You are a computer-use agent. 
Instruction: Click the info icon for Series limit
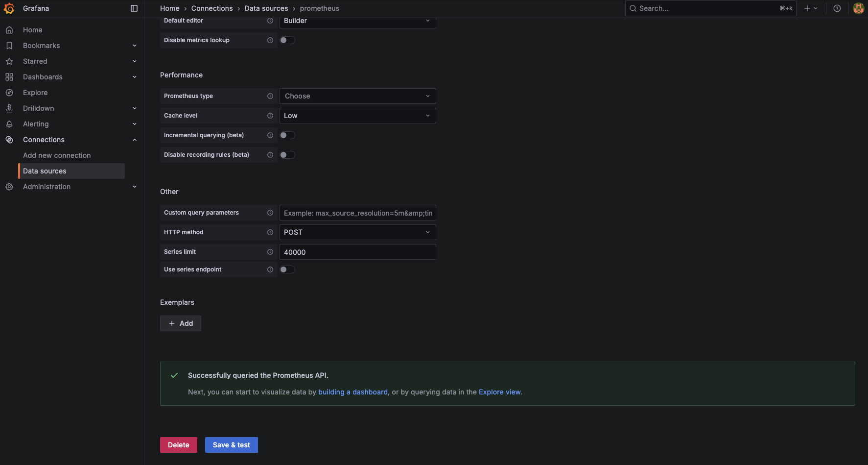(x=270, y=252)
